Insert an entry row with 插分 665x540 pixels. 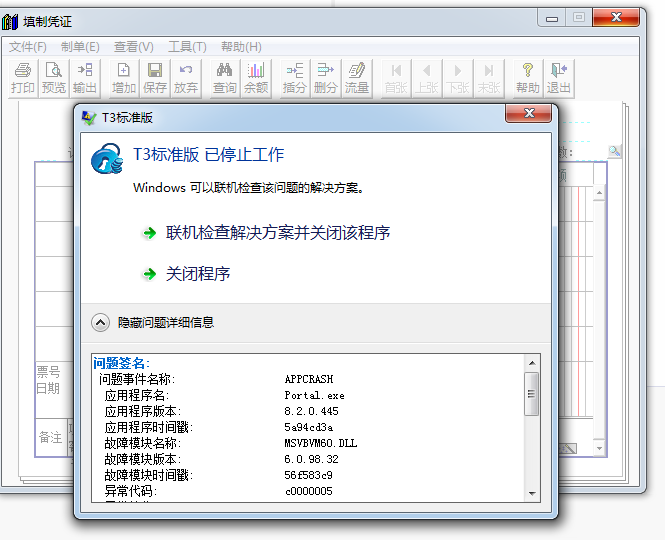pos(294,78)
